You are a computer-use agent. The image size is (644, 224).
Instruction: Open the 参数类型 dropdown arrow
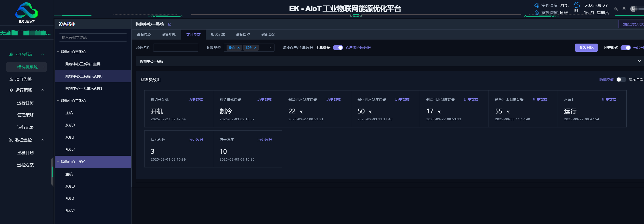click(270, 48)
